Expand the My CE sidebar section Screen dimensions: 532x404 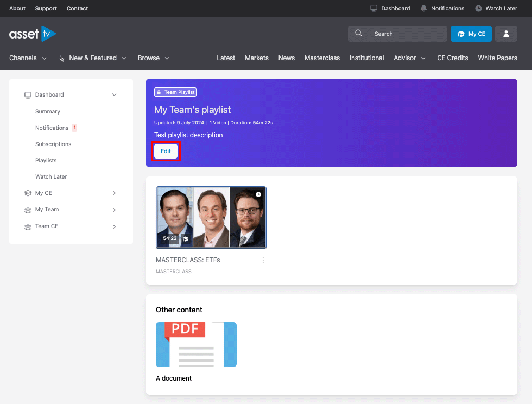click(x=114, y=193)
